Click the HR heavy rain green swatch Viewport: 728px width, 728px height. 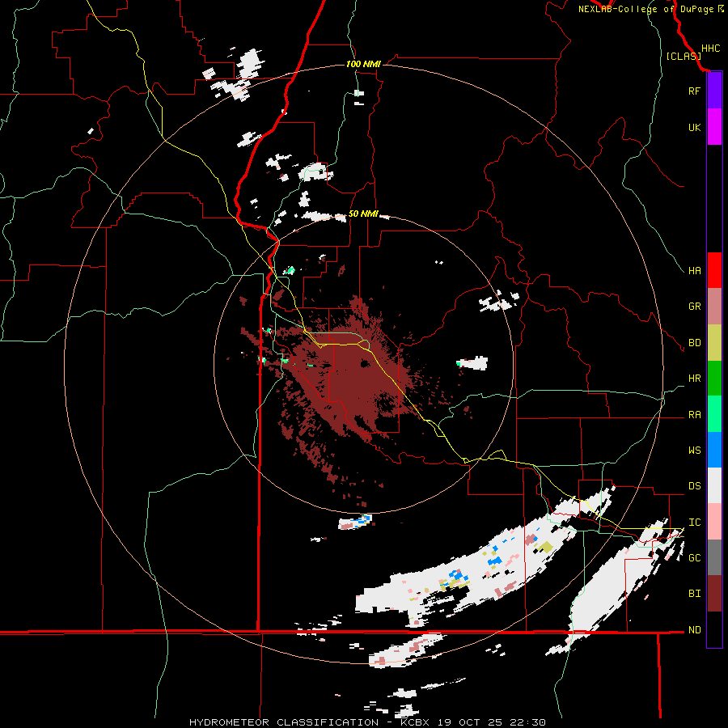click(x=714, y=379)
